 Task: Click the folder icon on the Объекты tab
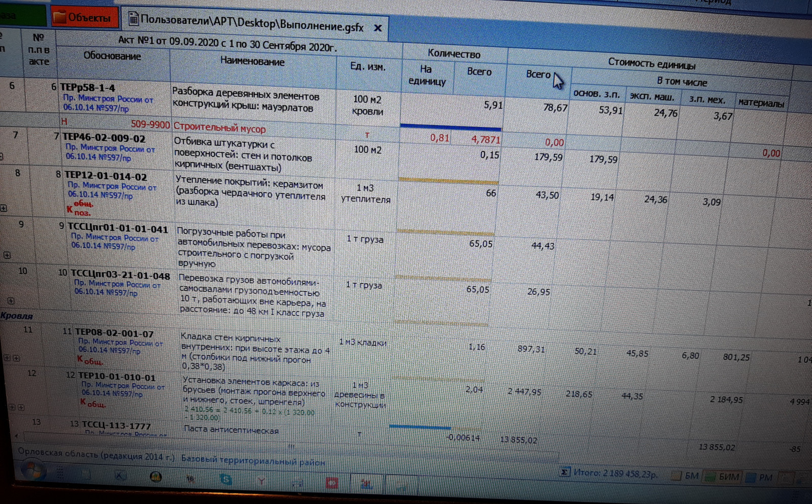click(59, 17)
